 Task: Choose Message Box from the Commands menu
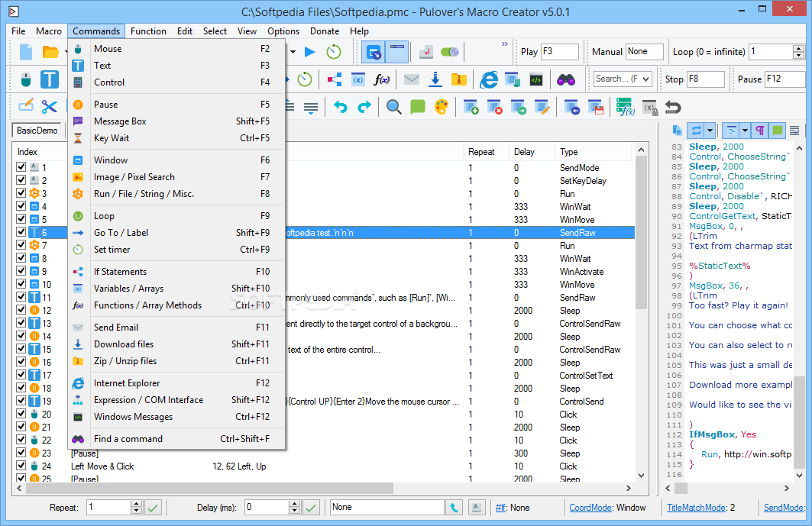176,121
